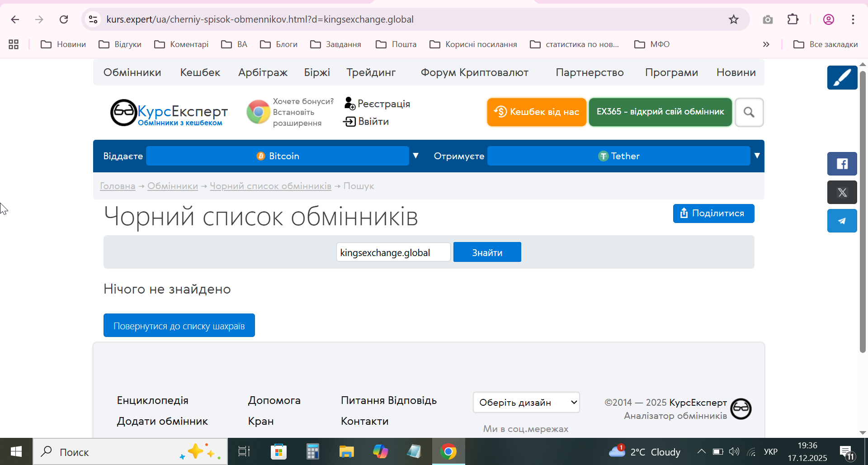Viewport: 868px width, 465px height.
Task: Open the Новини bookmarks folder
Action: coord(63,44)
